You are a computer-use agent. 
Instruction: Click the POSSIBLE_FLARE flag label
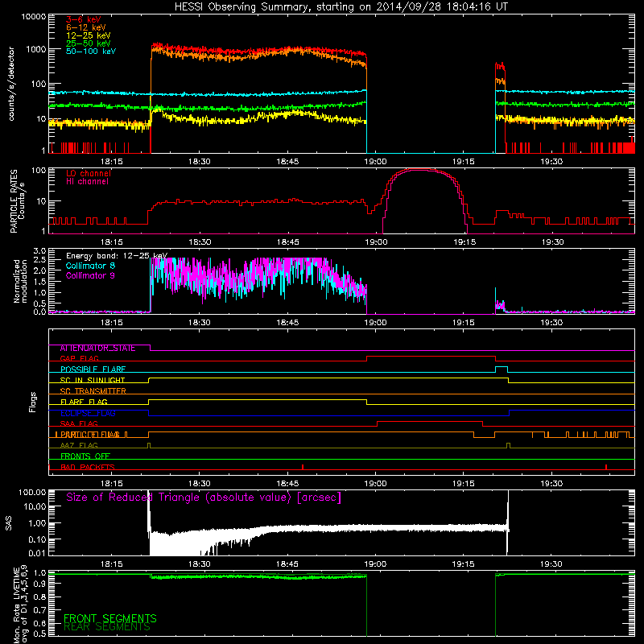pos(93,369)
